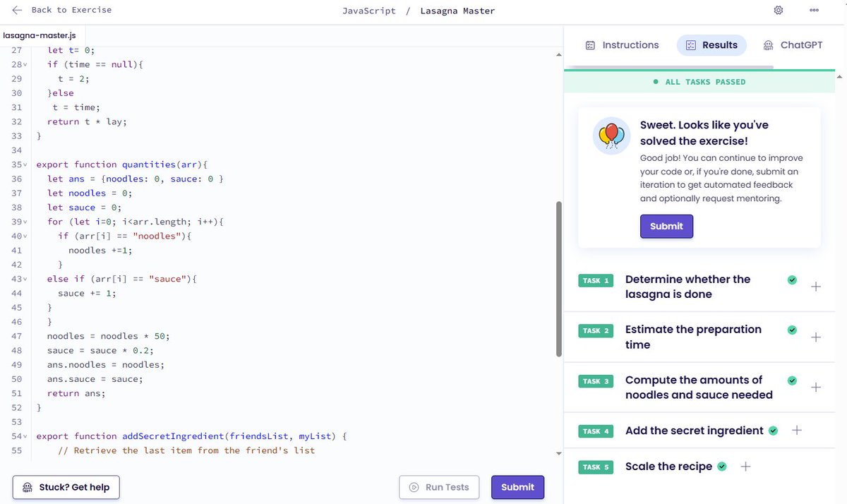Image resolution: width=847 pixels, height=504 pixels.
Task: Click the JavaScript track breadcrumb
Action: click(369, 11)
